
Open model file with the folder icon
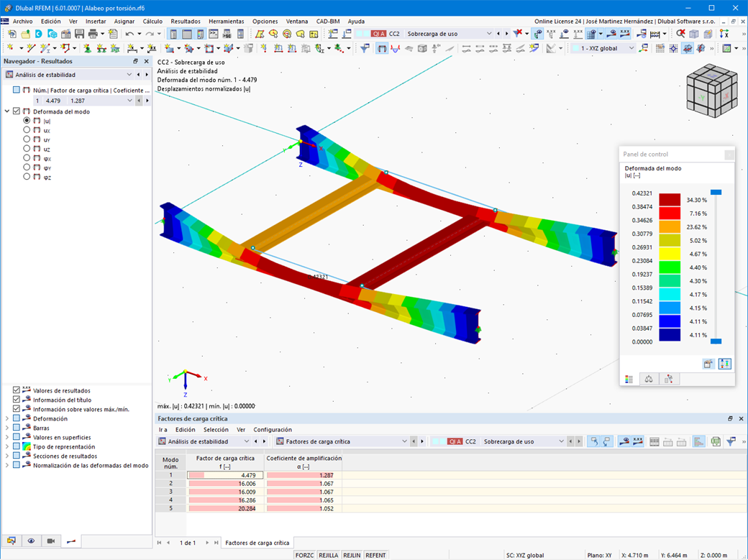point(25,34)
